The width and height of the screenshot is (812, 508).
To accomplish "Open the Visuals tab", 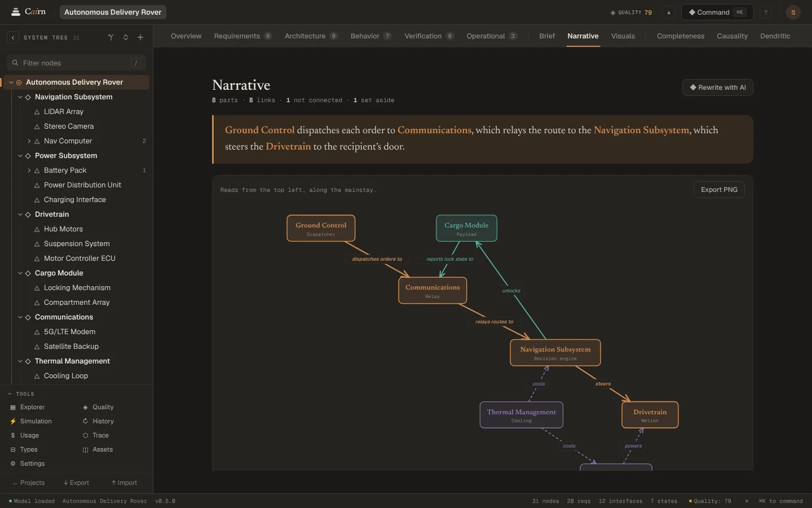I will [623, 36].
